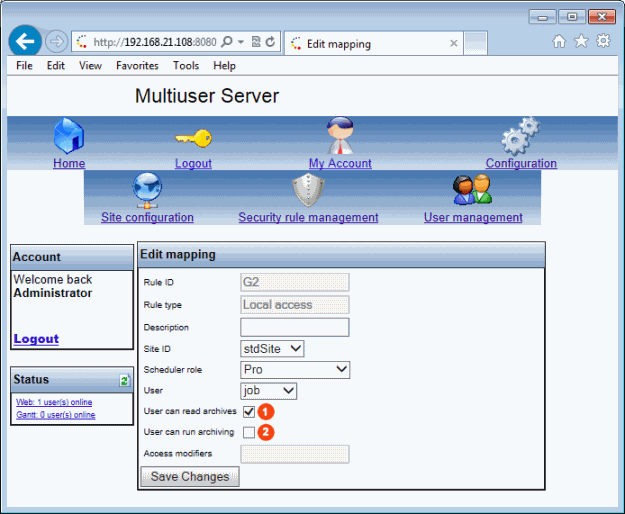625x514 pixels.
Task: Open a new blank browser tab
Action: pyautogui.click(x=476, y=42)
